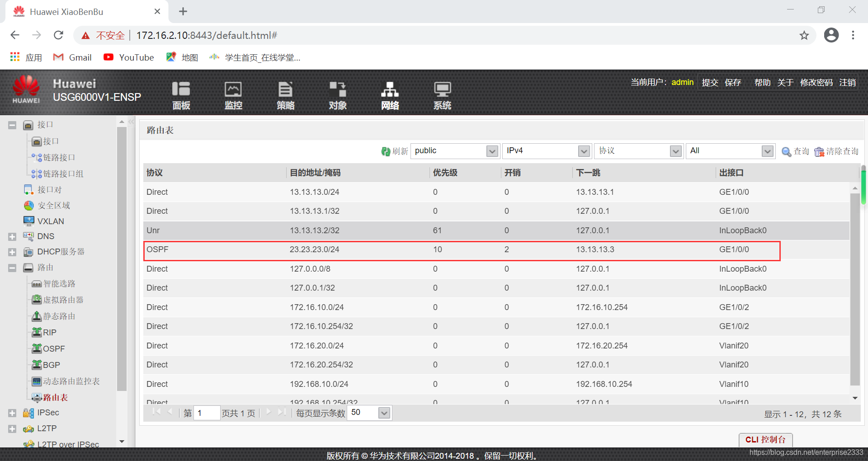Viewport: 868px width, 461px height.
Task: Click the routing table vertical scrollbar
Action: coord(855,289)
